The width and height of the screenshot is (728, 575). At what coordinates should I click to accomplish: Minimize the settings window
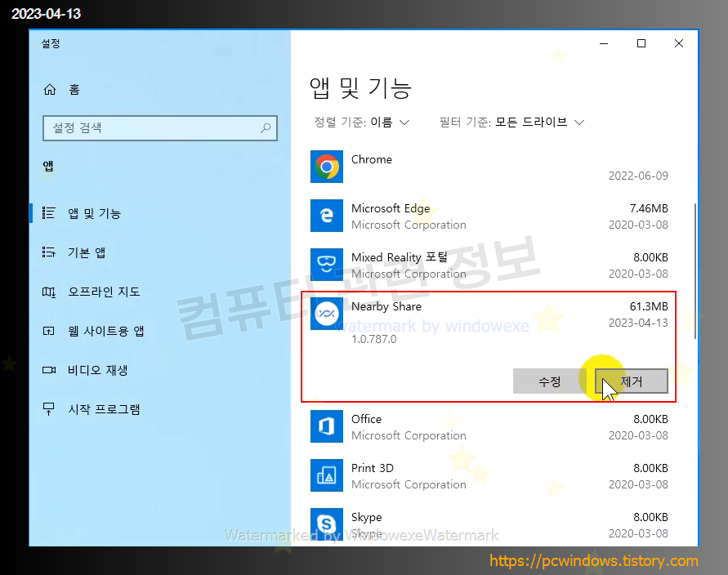[604, 43]
